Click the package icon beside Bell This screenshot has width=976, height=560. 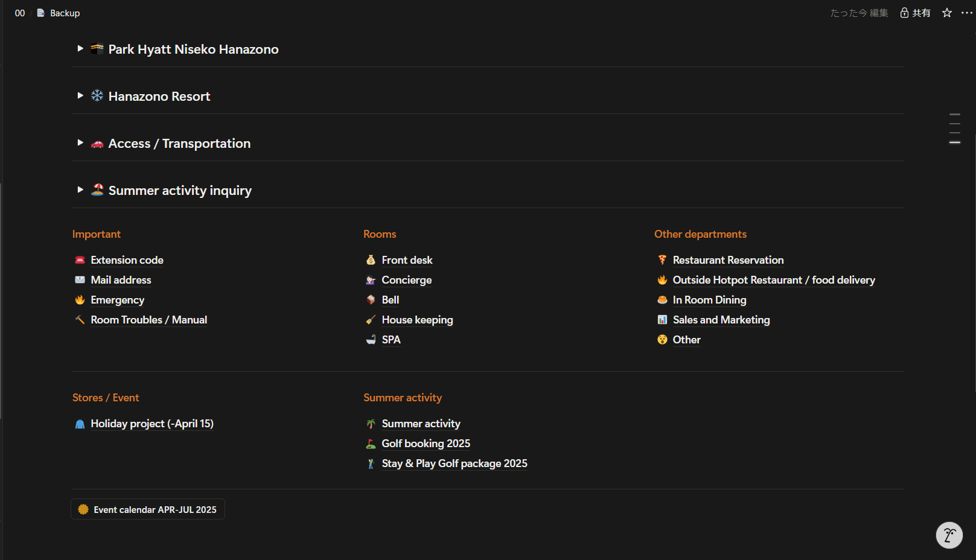pos(371,300)
